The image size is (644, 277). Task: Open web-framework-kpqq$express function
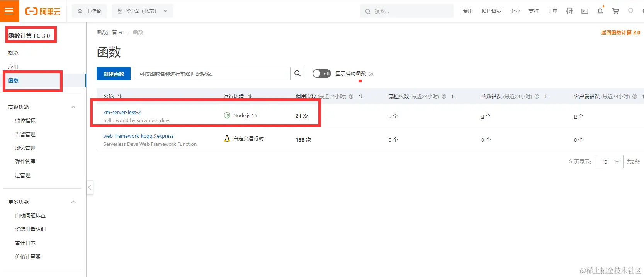pos(138,136)
